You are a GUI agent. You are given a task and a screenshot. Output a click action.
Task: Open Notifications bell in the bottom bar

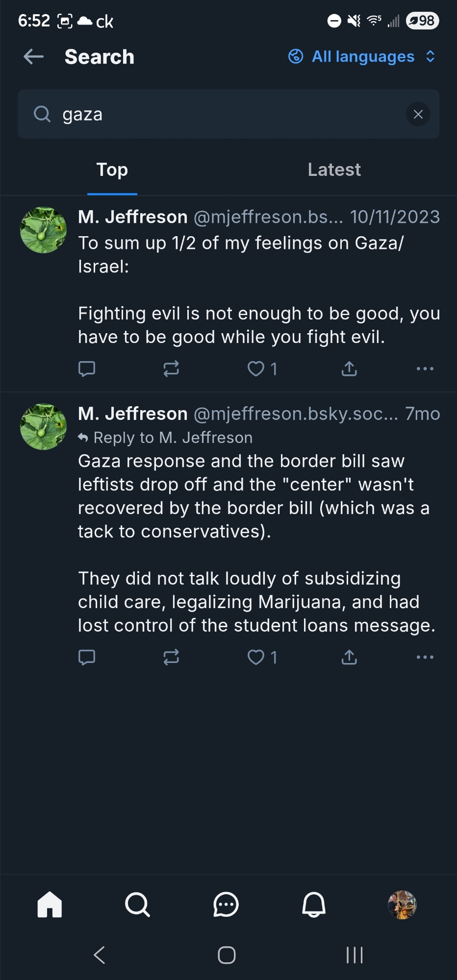314,905
